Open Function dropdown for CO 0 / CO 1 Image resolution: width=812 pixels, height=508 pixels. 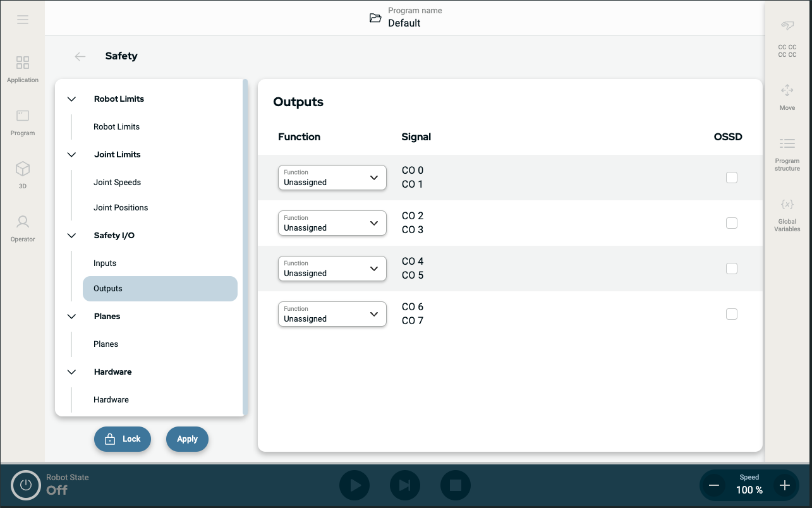tap(332, 178)
